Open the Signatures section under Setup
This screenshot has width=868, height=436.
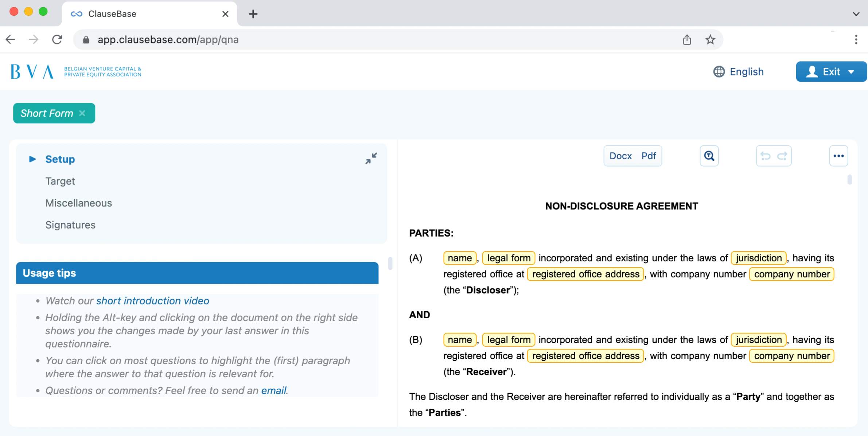tap(70, 225)
